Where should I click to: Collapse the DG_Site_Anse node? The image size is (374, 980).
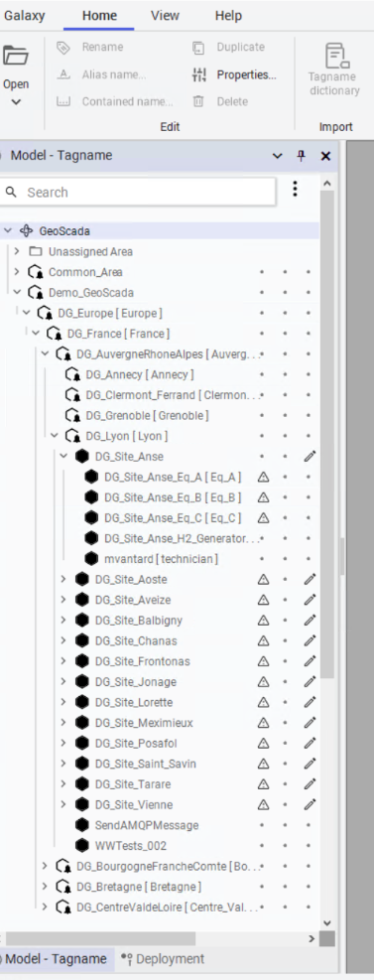[63, 457]
